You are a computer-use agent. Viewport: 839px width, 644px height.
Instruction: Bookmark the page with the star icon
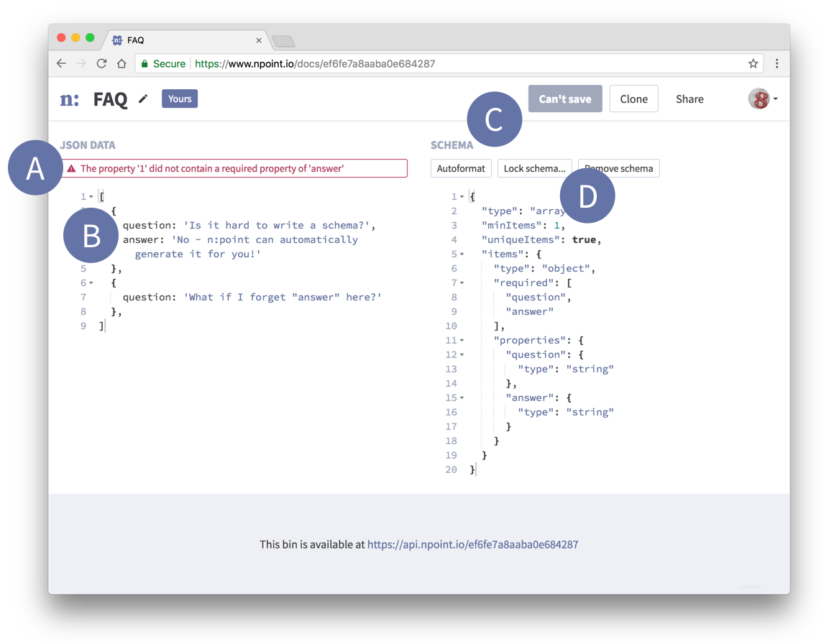(x=753, y=64)
